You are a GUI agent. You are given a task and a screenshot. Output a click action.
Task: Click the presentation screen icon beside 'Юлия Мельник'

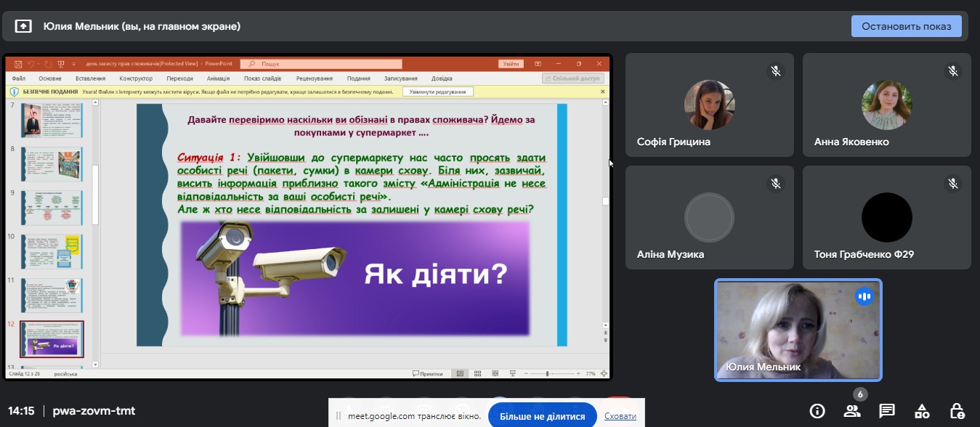click(x=23, y=26)
